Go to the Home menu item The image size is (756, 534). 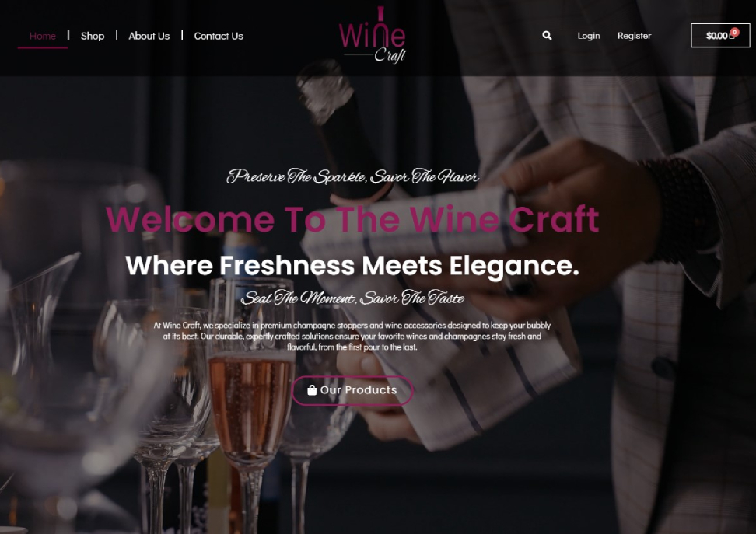(43, 37)
